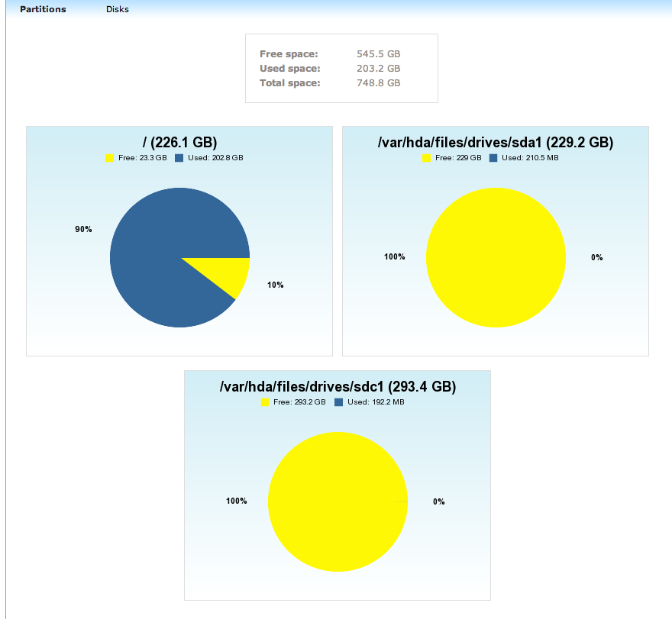
Task: Click the "/ (226.1 GB)" chart title
Action: 179,142
